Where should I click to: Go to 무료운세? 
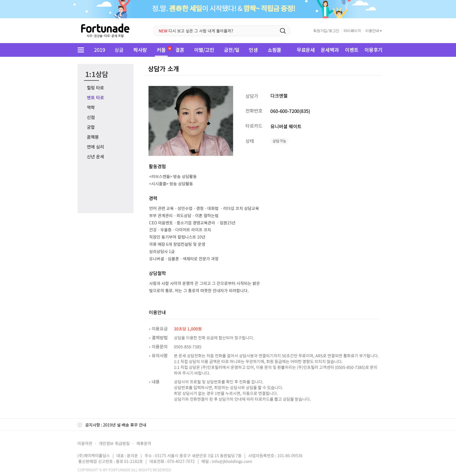pos(306,50)
